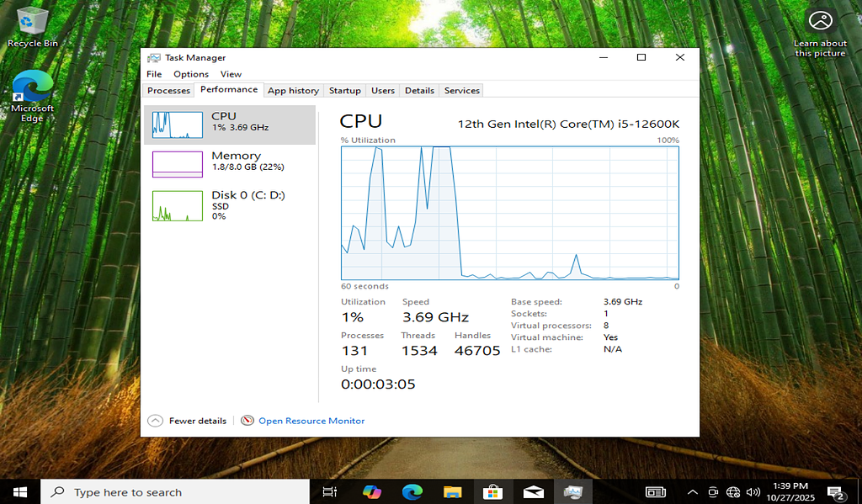Open the Resource Monitor link
This screenshot has height=504, width=862.
[311, 421]
